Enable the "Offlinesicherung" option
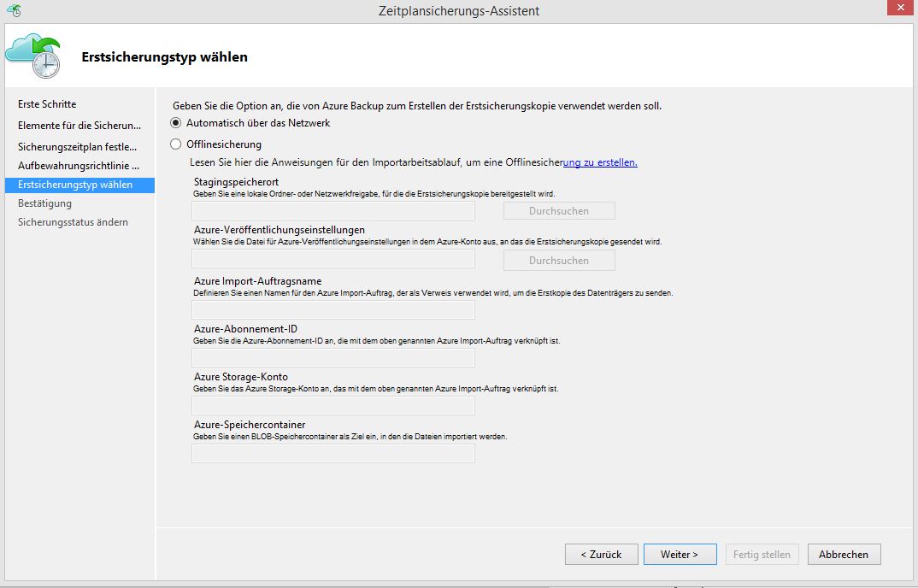Screen dimensions: 918x588 tap(176, 144)
